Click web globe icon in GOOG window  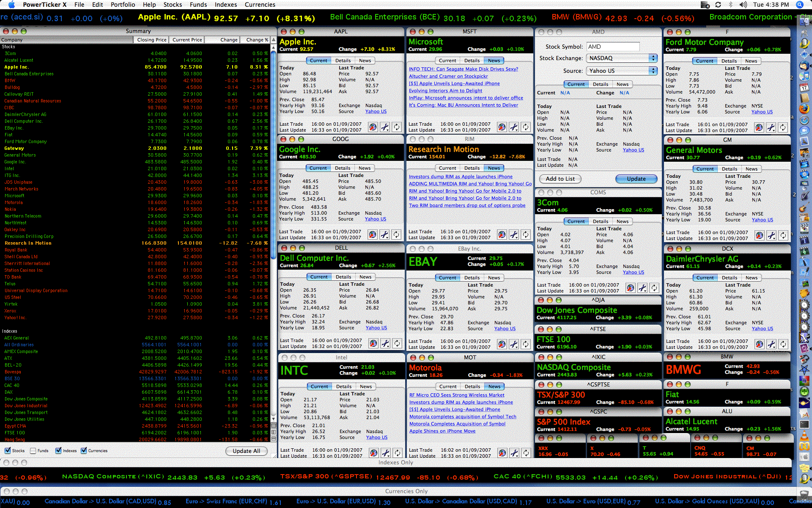click(x=372, y=235)
